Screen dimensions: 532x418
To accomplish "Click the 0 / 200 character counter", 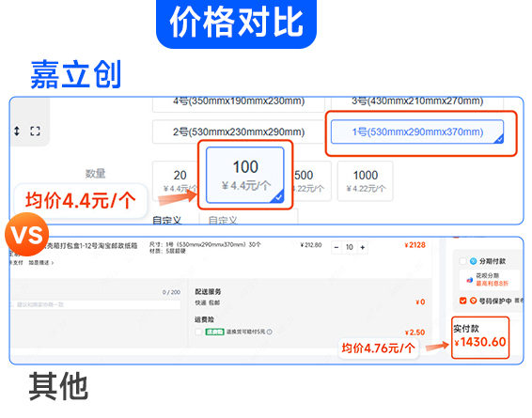I will coord(171,292).
